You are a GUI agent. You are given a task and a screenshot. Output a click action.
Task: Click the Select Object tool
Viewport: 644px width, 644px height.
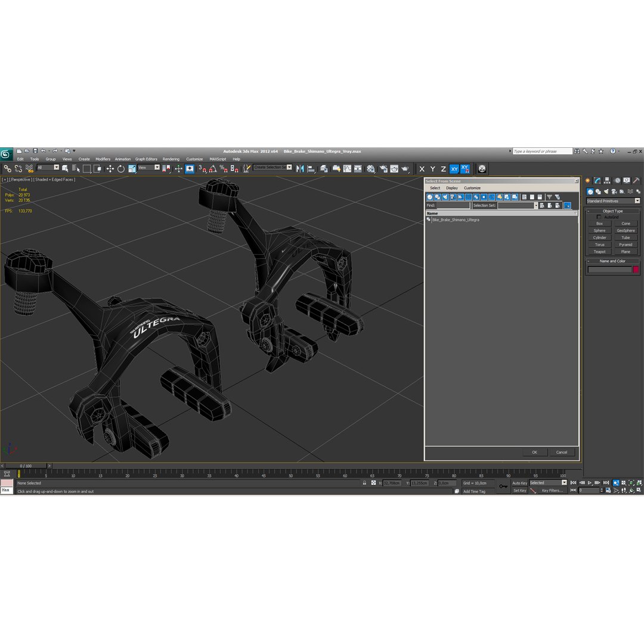pos(65,169)
